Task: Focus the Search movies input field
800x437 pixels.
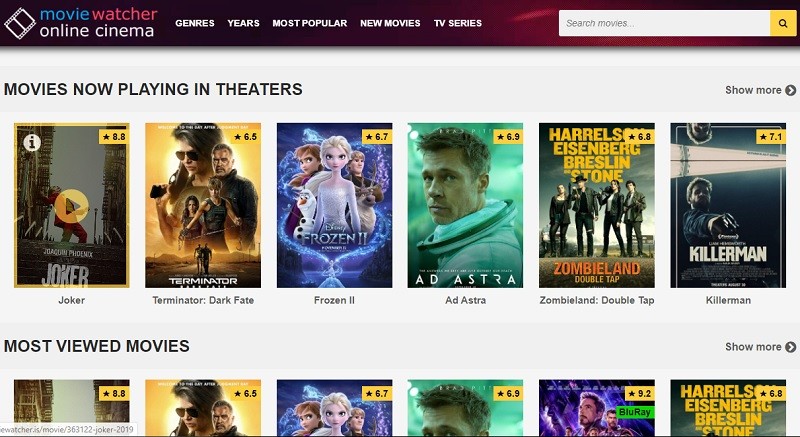Action: [x=664, y=23]
